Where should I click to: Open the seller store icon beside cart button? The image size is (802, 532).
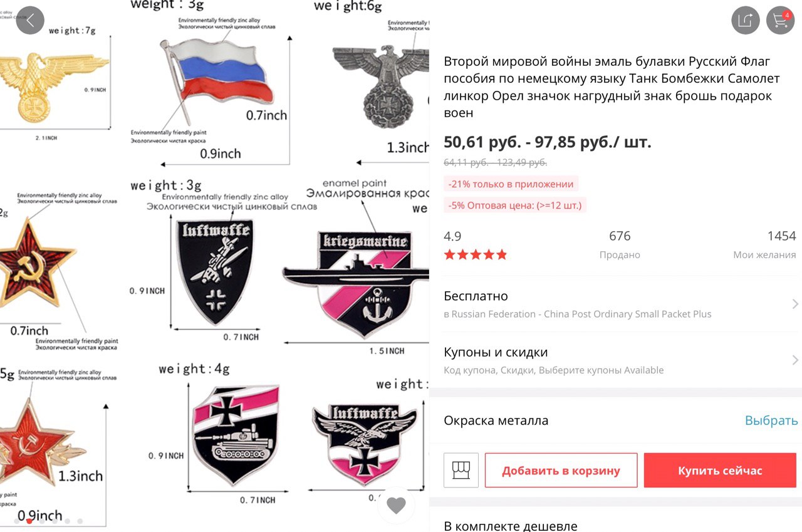461,470
